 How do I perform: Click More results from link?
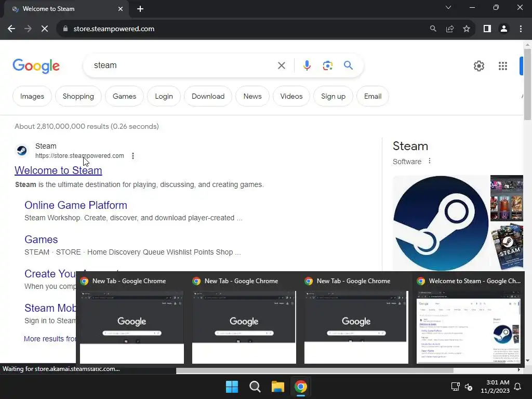50,339
